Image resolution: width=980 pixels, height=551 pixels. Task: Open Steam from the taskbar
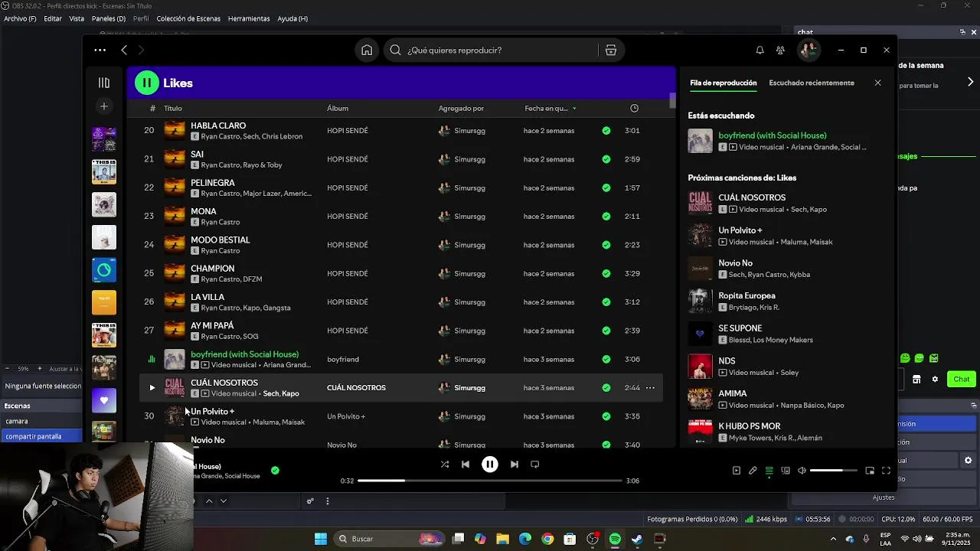click(x=637, y=539)
